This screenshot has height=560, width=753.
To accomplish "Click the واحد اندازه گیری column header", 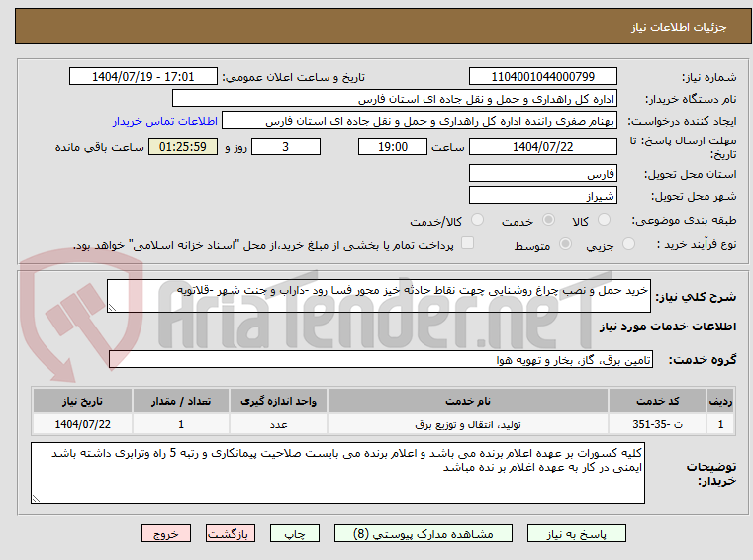I will click(278, 401).
